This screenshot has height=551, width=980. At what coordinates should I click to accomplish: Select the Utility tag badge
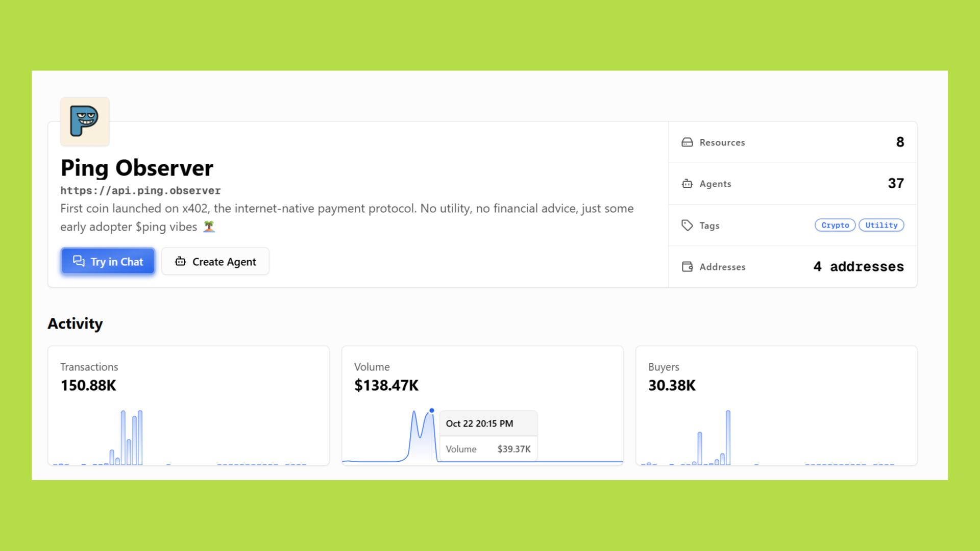point(881,225)
